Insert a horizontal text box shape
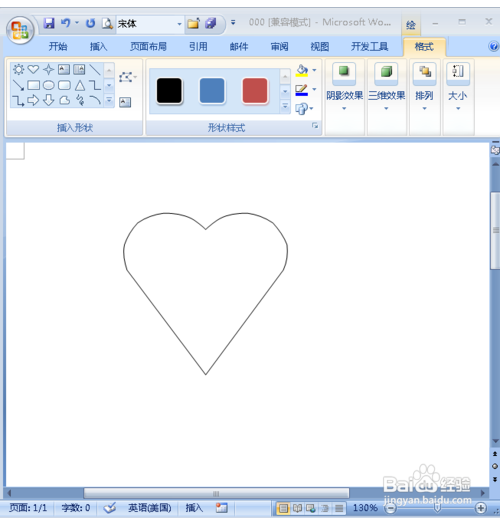 (64, 69)
